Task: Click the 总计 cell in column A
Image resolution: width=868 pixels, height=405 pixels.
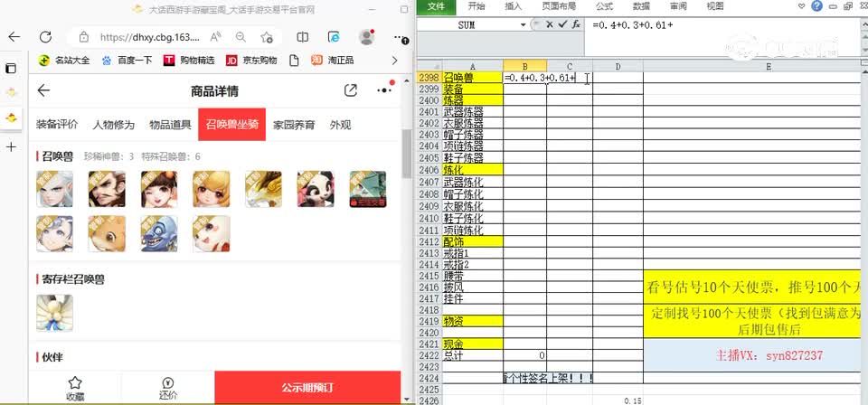Action: pyautogui.click(x=472, y=354)
